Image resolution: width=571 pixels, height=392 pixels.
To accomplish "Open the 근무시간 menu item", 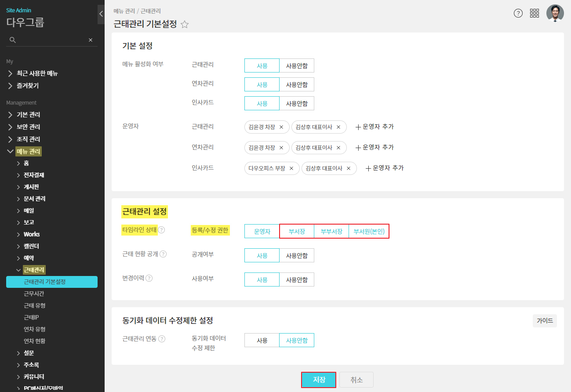I will point(34,294).
